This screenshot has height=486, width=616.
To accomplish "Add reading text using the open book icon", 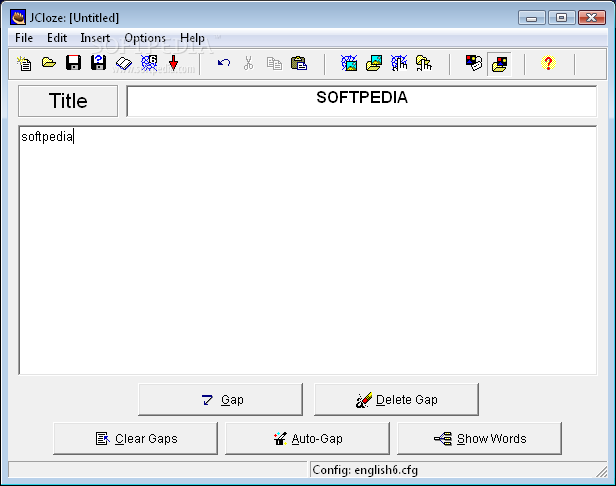I will [124, 63].
